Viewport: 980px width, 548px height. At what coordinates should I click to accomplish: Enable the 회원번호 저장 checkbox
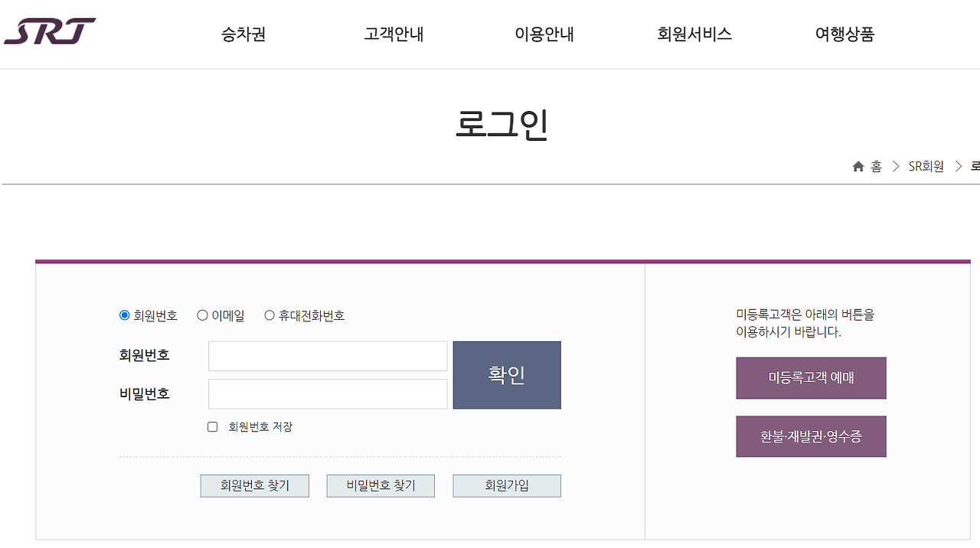tap(212, 427)
